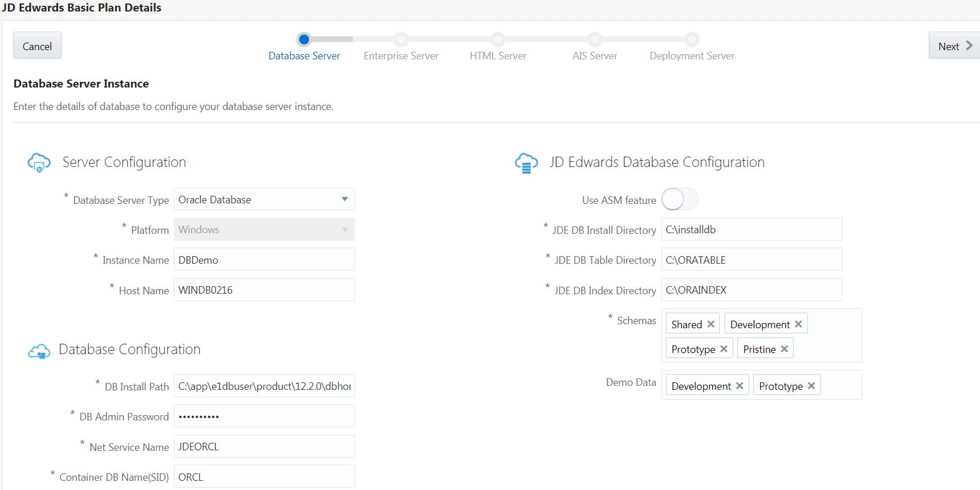Viewport: 980px width, 490px height.
Task: Go to the Database Server step
Action: coord(304,56)
